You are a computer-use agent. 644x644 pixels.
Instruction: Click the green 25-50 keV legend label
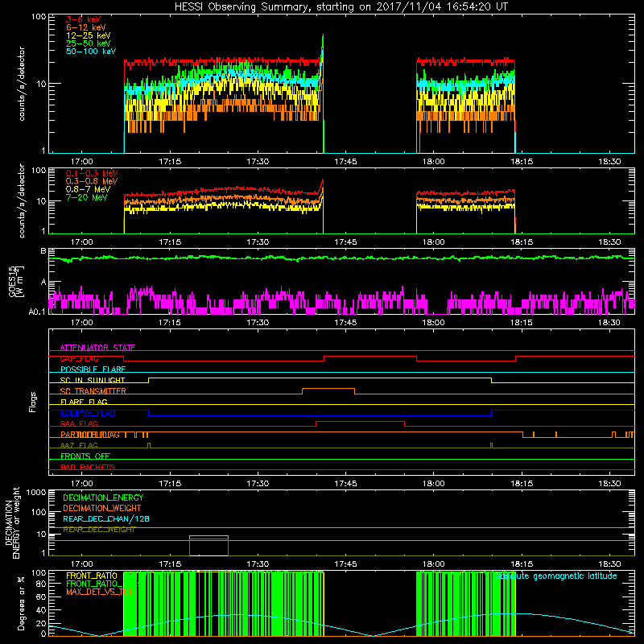89,43
